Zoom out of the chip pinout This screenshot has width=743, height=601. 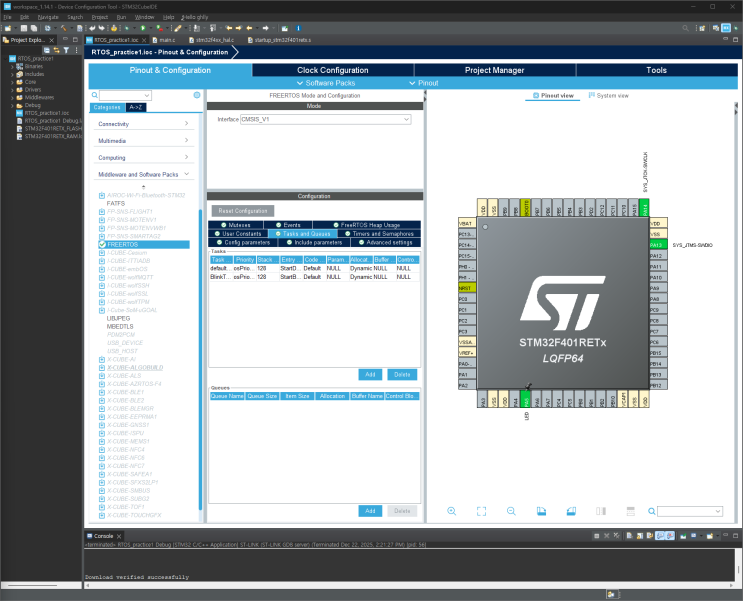[511, 511]
